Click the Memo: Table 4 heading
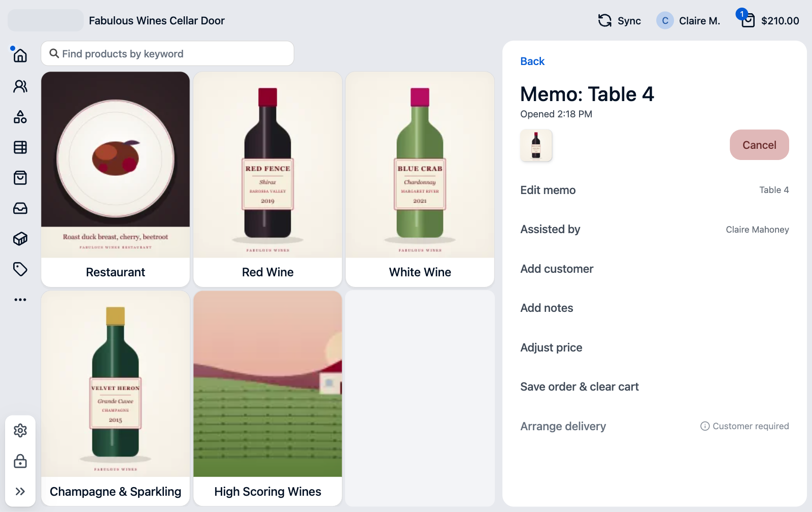This screenshot has height=512, width=812. coord(587,94)
